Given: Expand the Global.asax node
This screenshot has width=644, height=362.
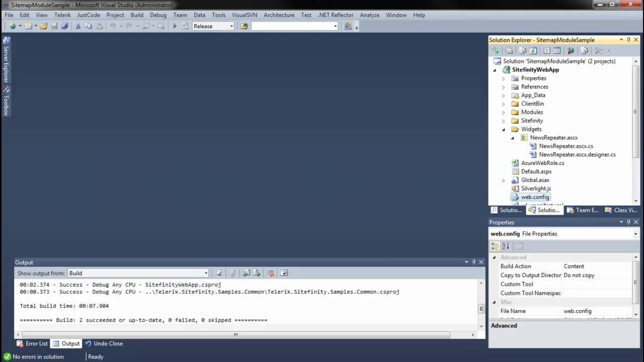Looking at the screenshot, I should click(x=504, y=180).
